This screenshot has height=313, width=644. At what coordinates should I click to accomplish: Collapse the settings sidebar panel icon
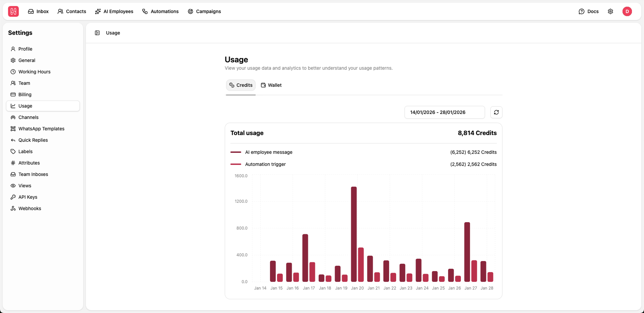[x=97, y=33]
